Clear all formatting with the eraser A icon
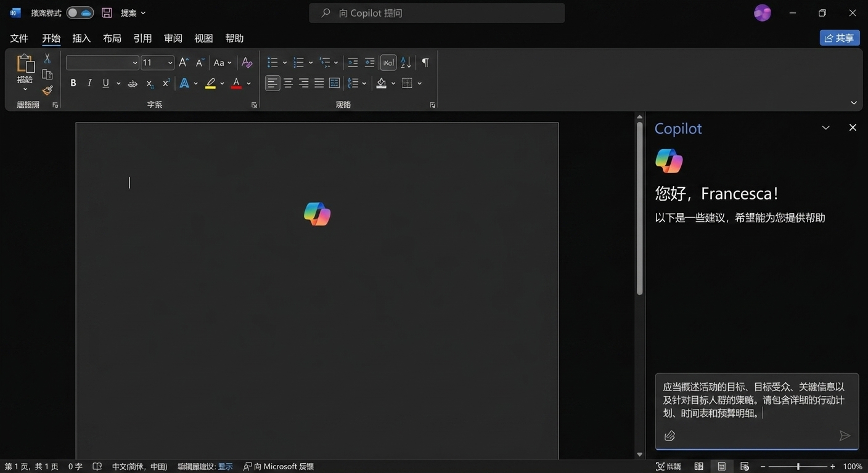Image resolution: width=868 pixels, height=473 pixels. pyautogui.click(x=247, y=62)
